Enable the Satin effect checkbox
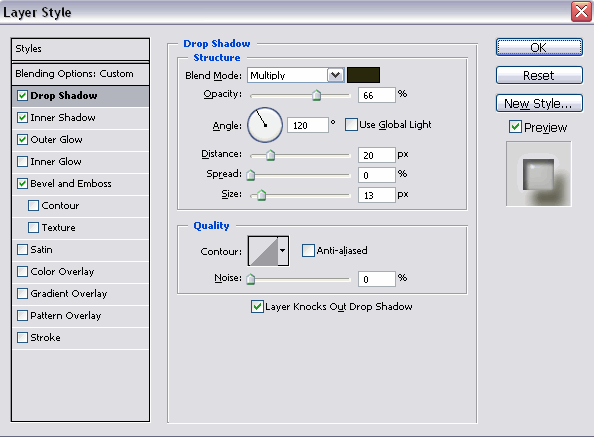 tap(22, 249)
